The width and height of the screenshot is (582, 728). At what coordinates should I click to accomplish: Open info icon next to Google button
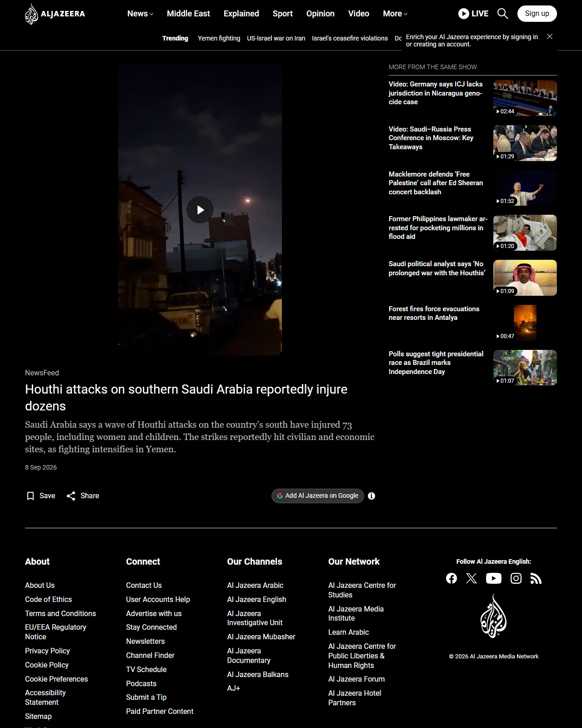click(371, 496)
